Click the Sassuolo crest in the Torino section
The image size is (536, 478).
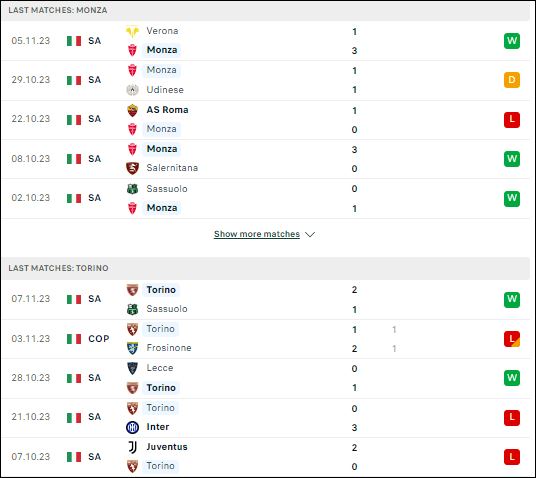pyautogui.click(x=132, y=309)
